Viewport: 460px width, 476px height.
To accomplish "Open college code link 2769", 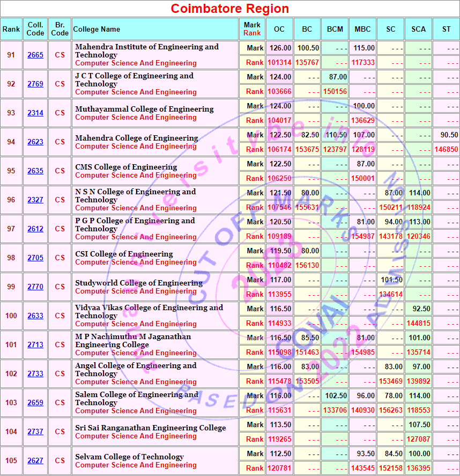I will 35,84.
